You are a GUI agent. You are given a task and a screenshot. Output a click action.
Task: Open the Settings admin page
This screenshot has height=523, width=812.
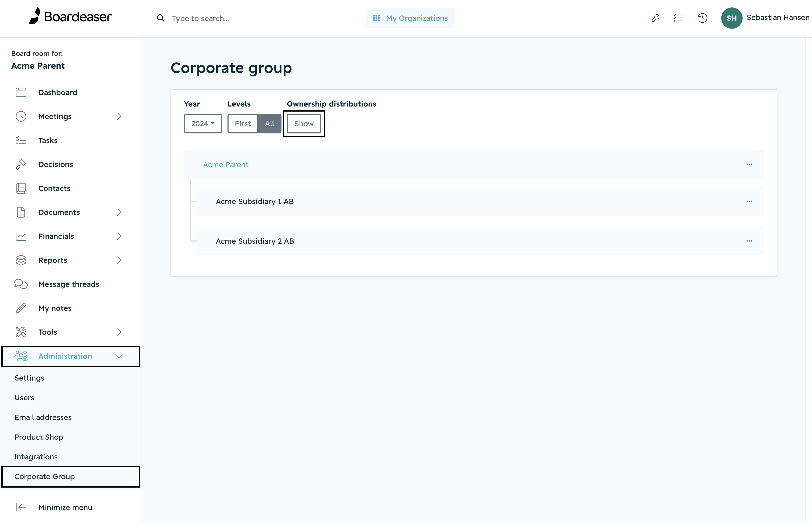[30, 378]
